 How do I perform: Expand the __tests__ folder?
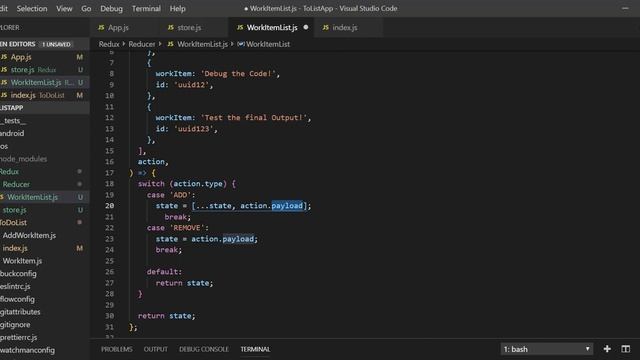point(44,121)
